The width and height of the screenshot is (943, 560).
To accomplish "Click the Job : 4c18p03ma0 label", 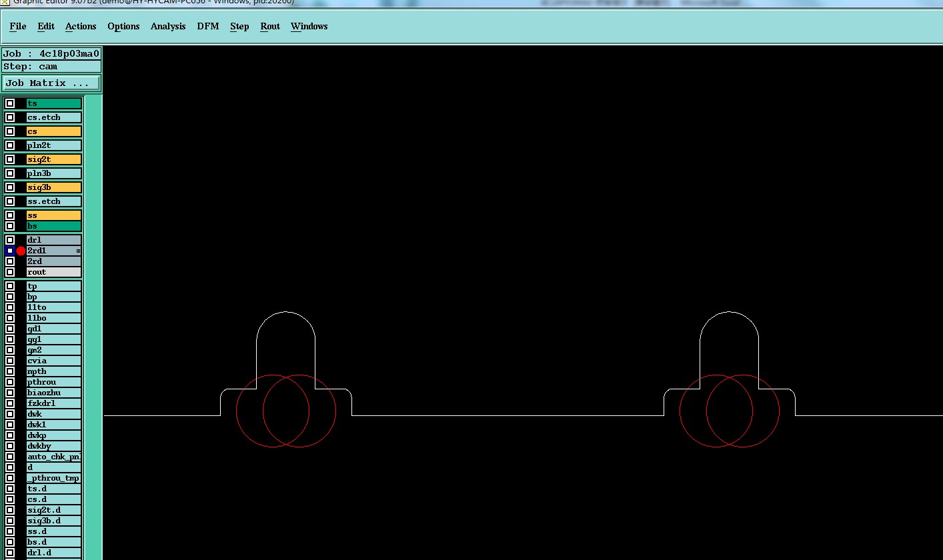I will click(x=51, y=53).
